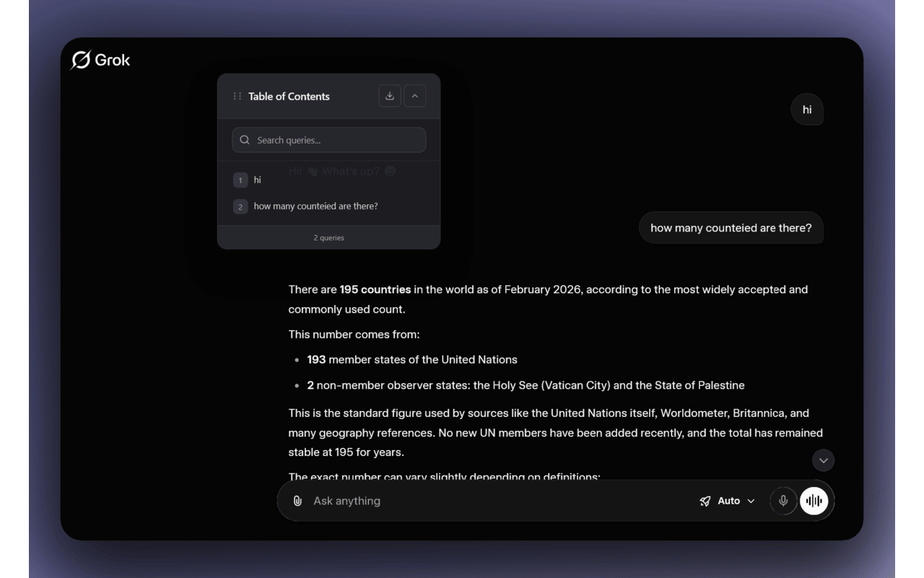
Task: Attach a file with the paperclip icon
Action: pyautogui.click(x=297, y=501)
